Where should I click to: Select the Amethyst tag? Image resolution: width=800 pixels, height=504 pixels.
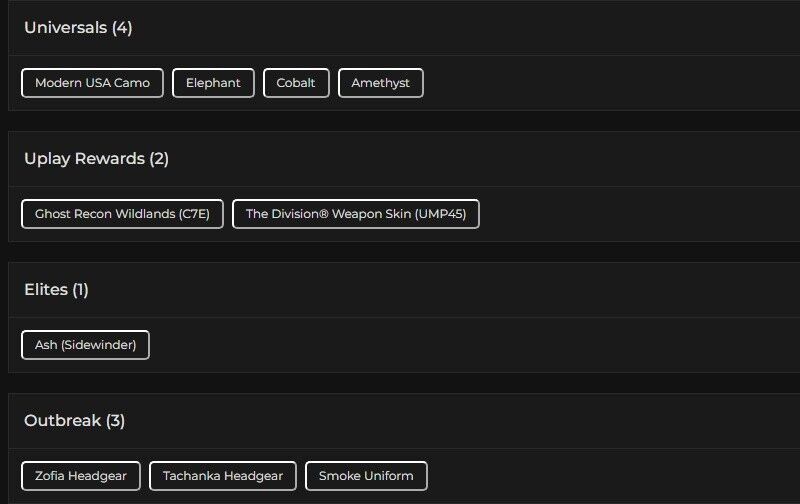click(x=380, y=83)
